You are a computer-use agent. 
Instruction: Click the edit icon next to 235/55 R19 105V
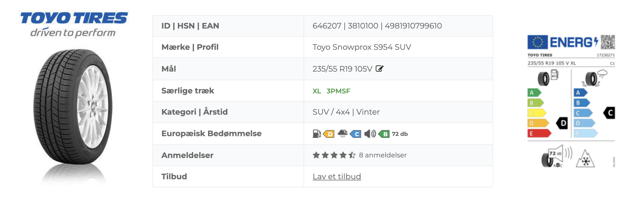380,69
